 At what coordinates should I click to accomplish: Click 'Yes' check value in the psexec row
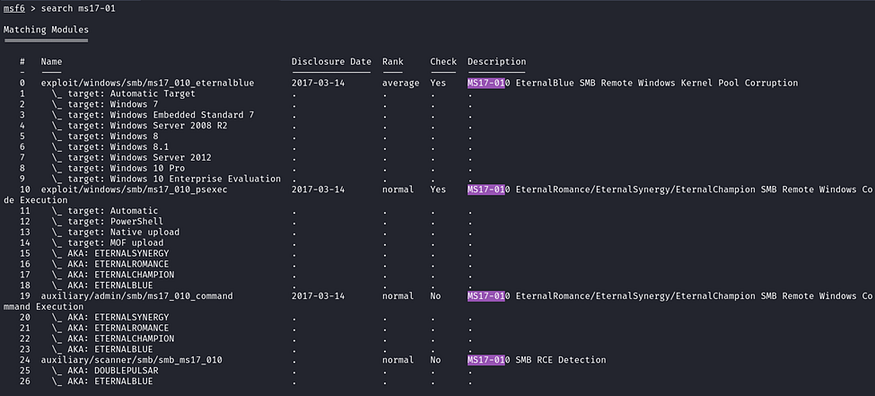pyautogui.click(x=438, y=190)
